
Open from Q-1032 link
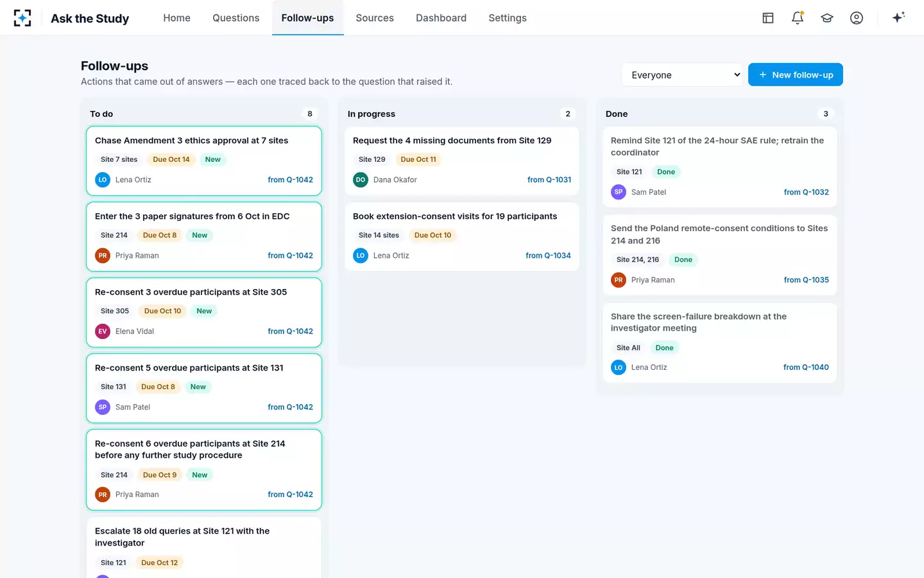coord(806,192)
